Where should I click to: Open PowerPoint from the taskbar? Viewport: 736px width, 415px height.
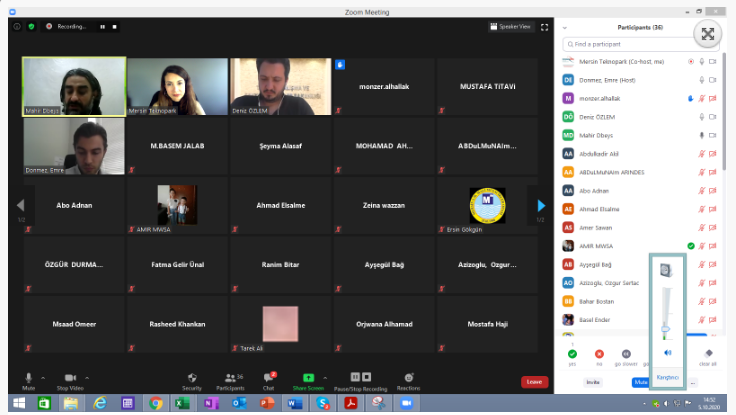pyautogui.click(x=267, y=403)
